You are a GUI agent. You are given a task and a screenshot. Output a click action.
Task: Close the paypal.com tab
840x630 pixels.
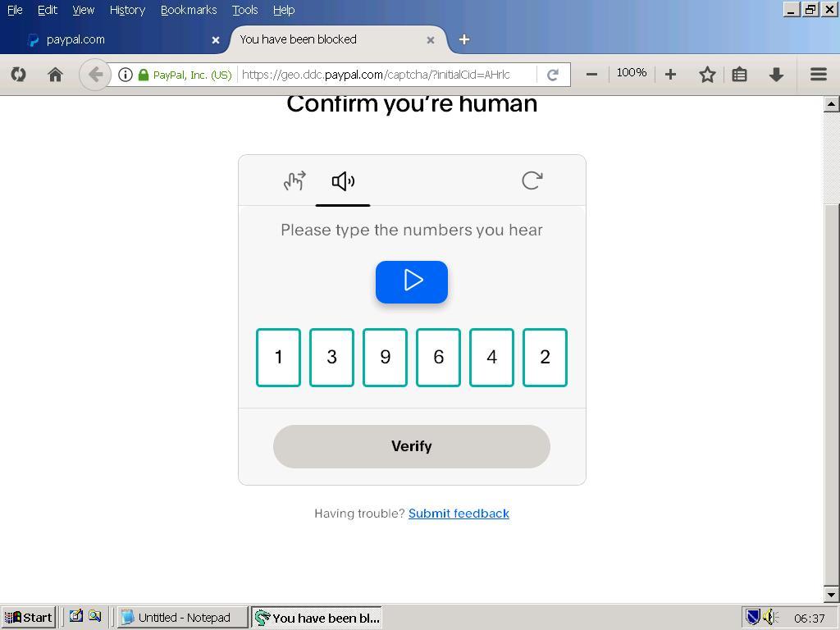click(x=216, y=40)
